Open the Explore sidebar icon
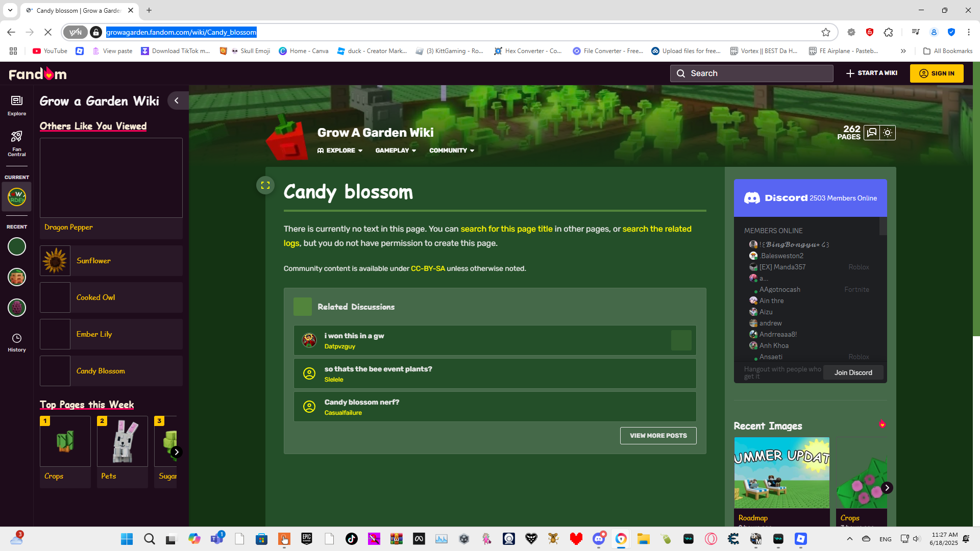 pyautogui.click(x=17, y=106)
